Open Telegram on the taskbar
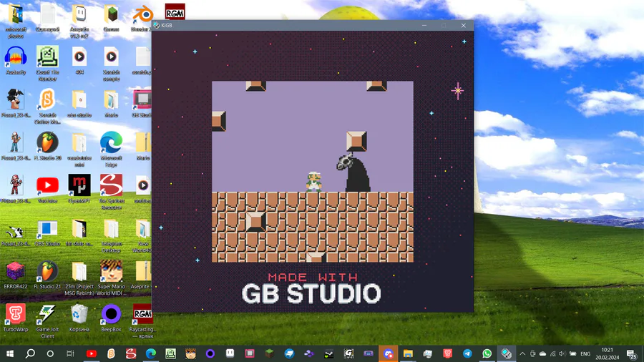The width and height of the screenshot is (644, 362). 467,353
